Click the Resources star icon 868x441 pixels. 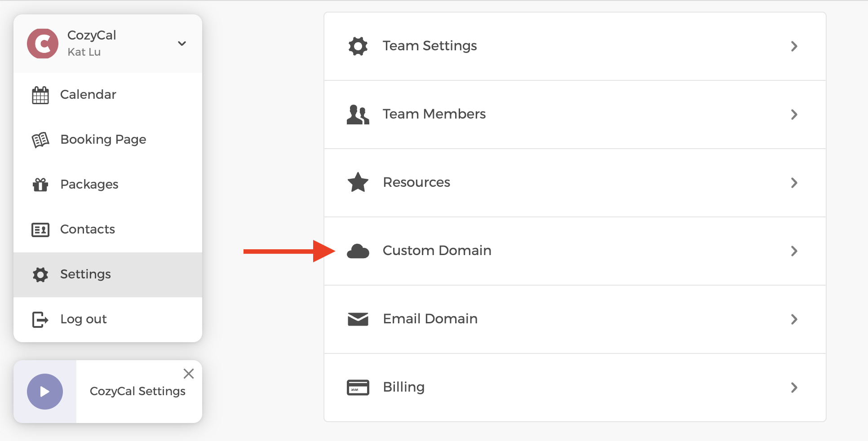pos(358,182)
